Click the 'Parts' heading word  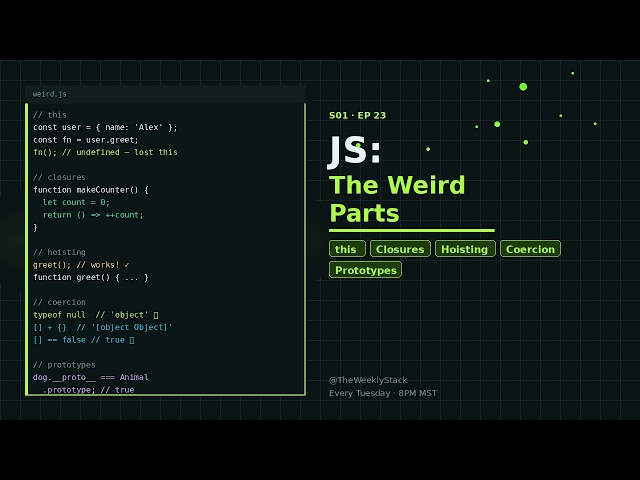click(364, 213)
